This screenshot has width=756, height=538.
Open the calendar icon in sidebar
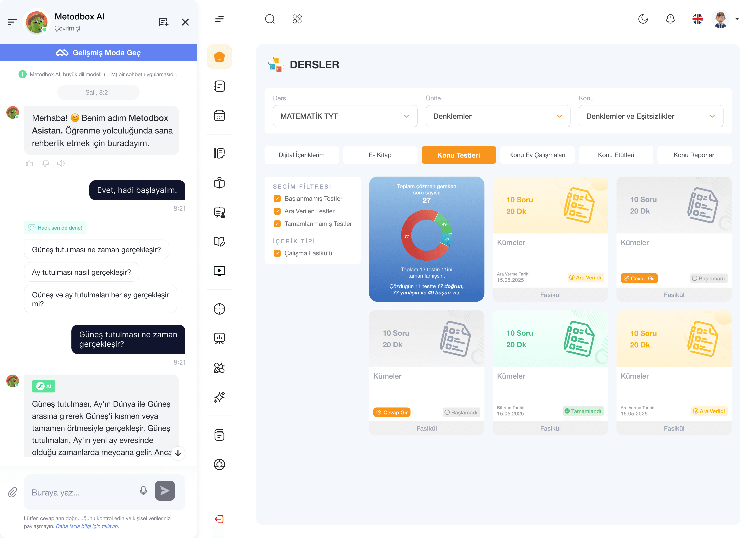click(x=219, y=116)
